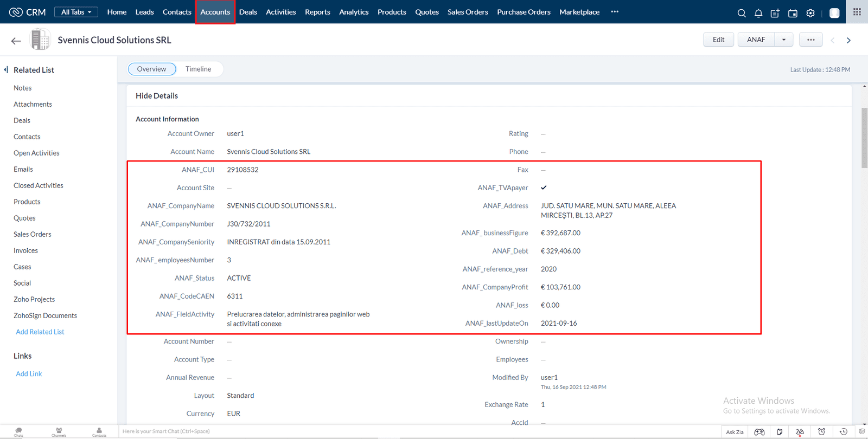Go to the next record arrow
This screenshot has width=868, height=439.
point(849,40)
